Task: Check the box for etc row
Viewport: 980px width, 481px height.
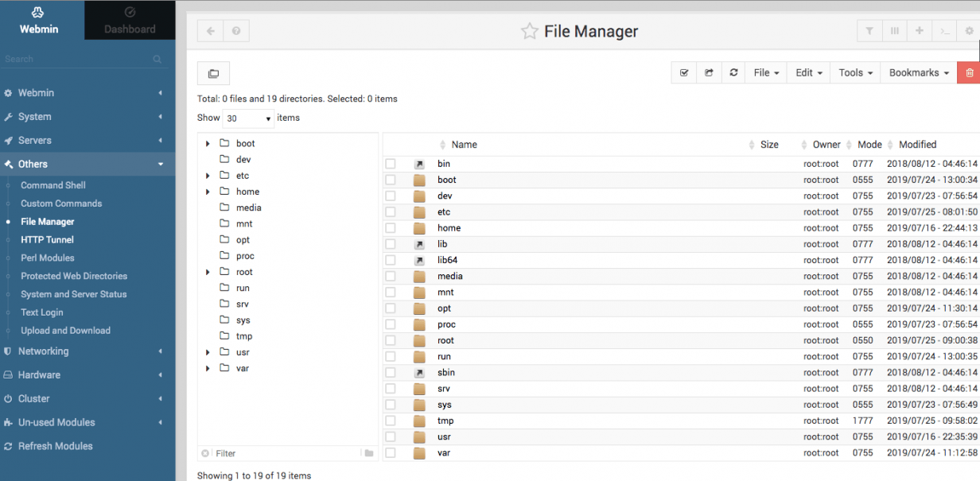Action: [391, 212]
